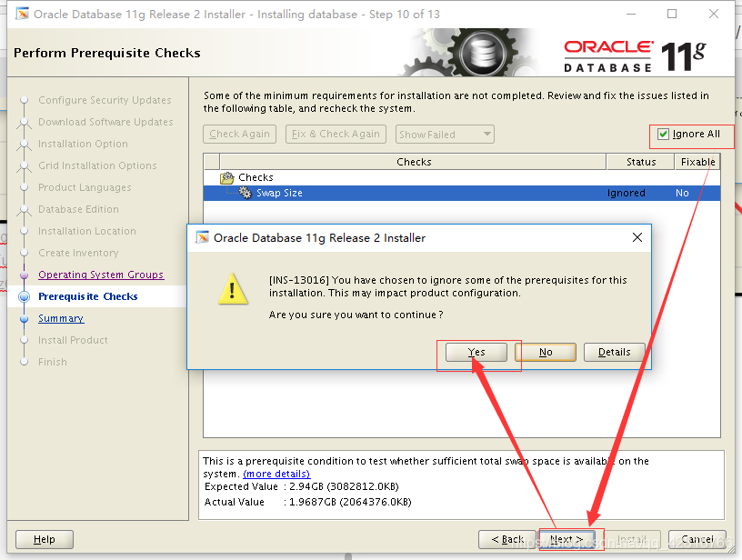
Task: Click the Status column header
Action: coord(641,162)
